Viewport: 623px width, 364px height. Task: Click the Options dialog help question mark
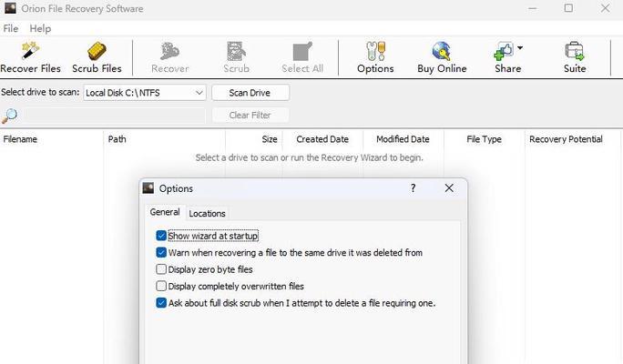(x=414, y=187)
